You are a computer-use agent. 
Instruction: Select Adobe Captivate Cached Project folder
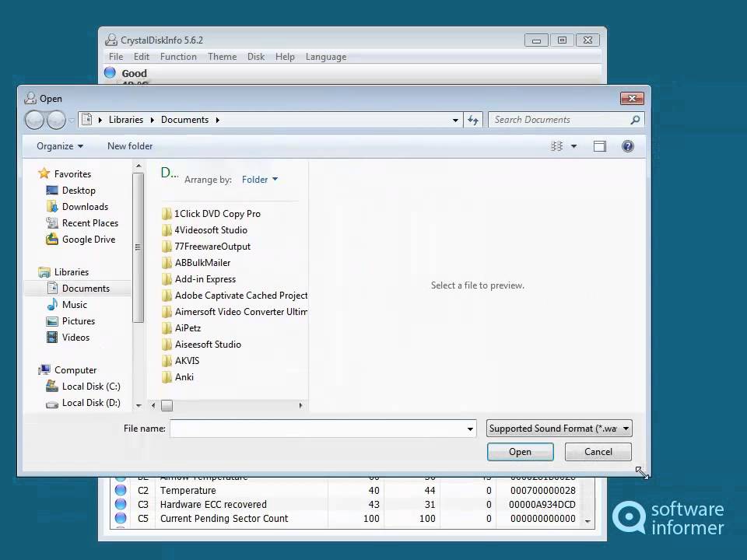point(234,296)
